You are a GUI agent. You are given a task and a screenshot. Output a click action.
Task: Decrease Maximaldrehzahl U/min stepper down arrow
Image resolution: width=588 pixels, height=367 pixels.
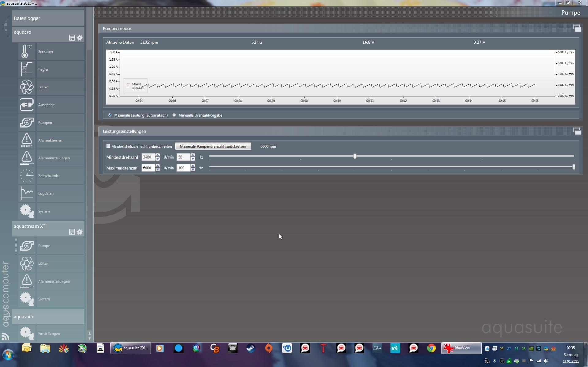click(x=157, y=170)
